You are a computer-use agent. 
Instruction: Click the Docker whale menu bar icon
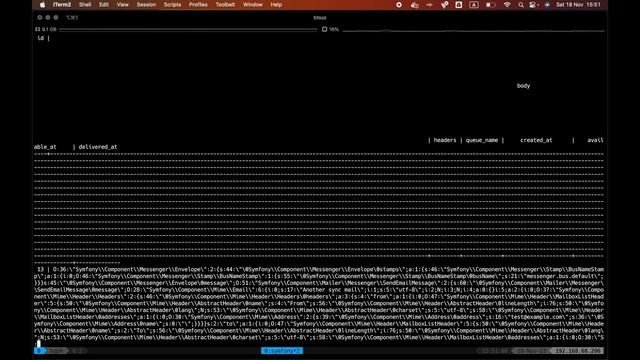(x=415, y=5)
